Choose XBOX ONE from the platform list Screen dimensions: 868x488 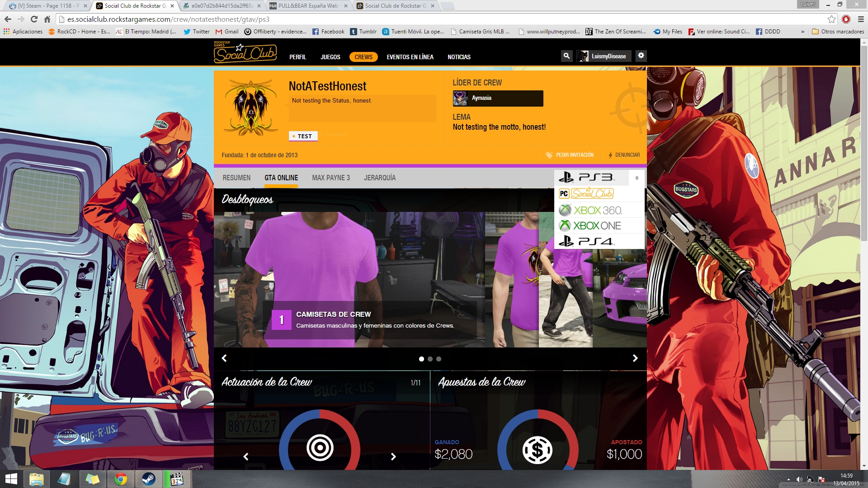pyautogui.click(x=590, y=225)
